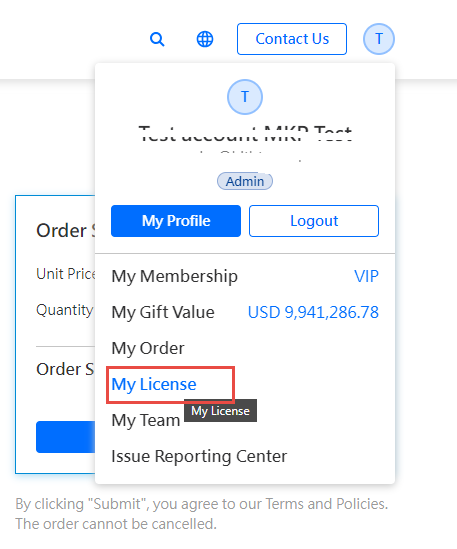Screen dimensions: 457x549
Task: Open My Profile
Action: (176, 221)
